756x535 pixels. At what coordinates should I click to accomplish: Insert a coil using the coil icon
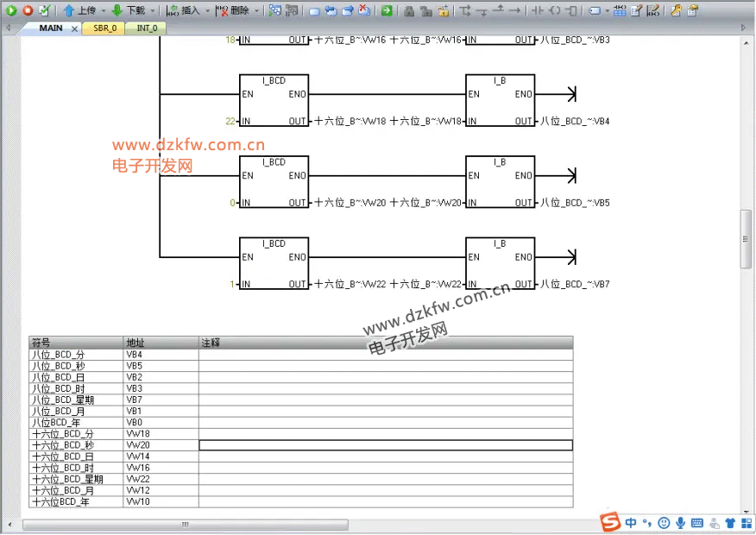coord(554,10)
